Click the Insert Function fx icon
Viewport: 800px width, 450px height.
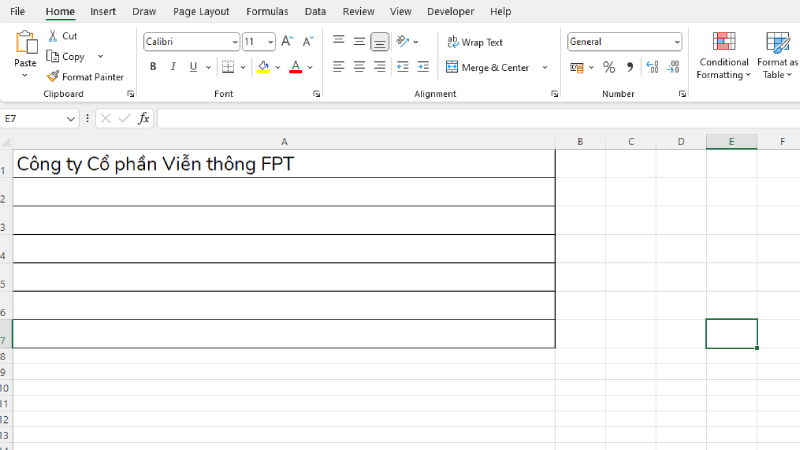pos(143,118)
